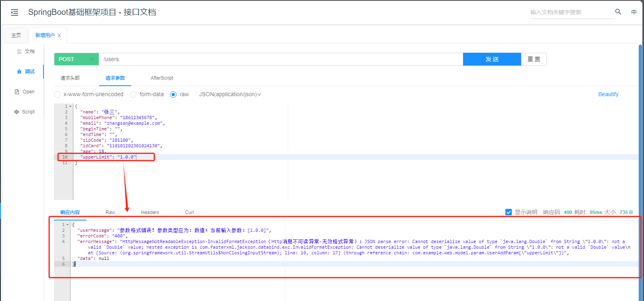Click the "name" line in request body
Image resolution: width=644 pixels, height=301 pixels.
[x=100, y=112]
